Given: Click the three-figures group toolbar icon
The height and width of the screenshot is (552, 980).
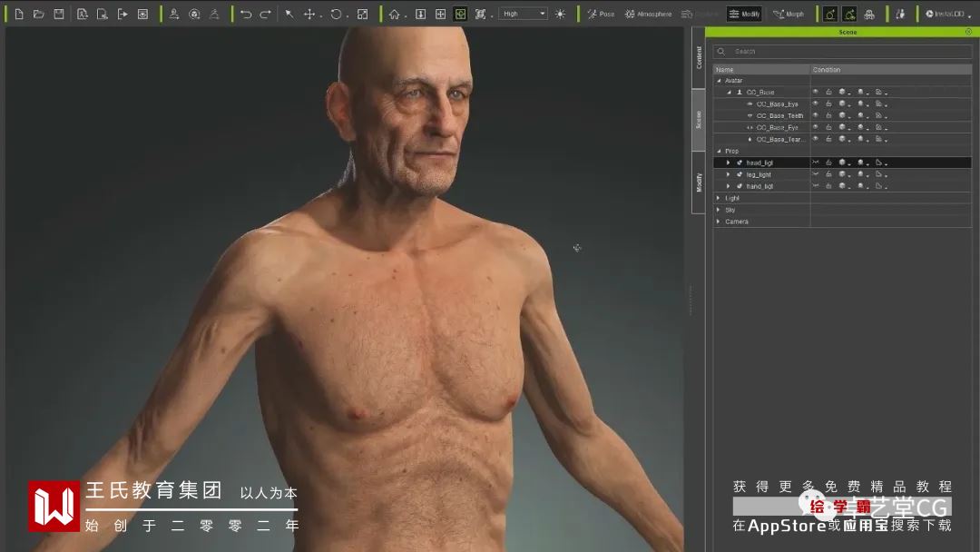Looking at the screenshot, I should pyautogui.click(x=869, y=14).
